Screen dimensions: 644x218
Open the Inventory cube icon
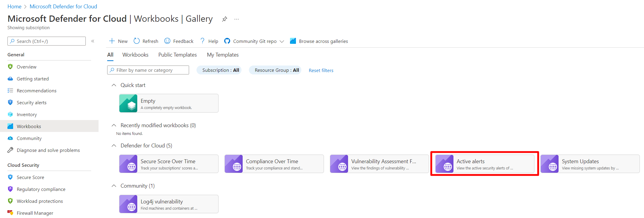[10, 114]
